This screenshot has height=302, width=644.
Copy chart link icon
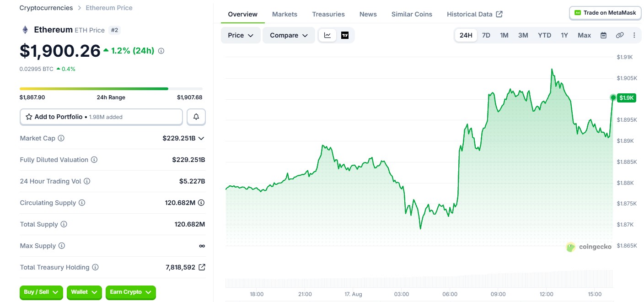point(620,35)
